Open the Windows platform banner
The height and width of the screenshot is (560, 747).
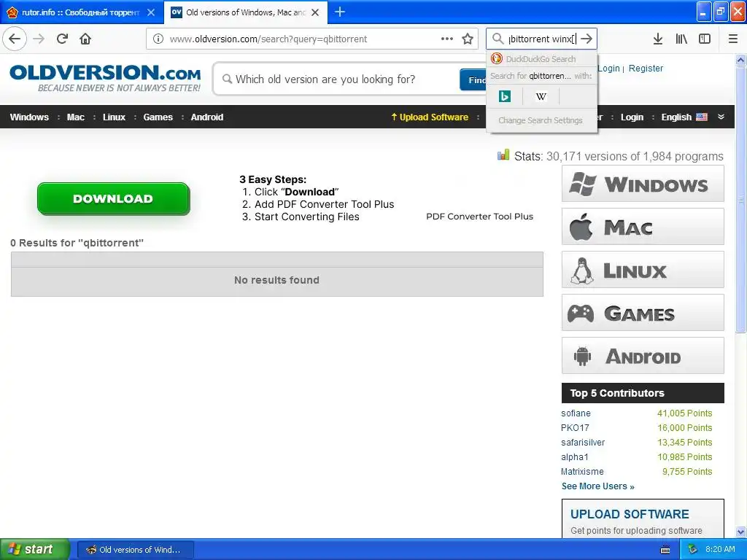(643, 184)
